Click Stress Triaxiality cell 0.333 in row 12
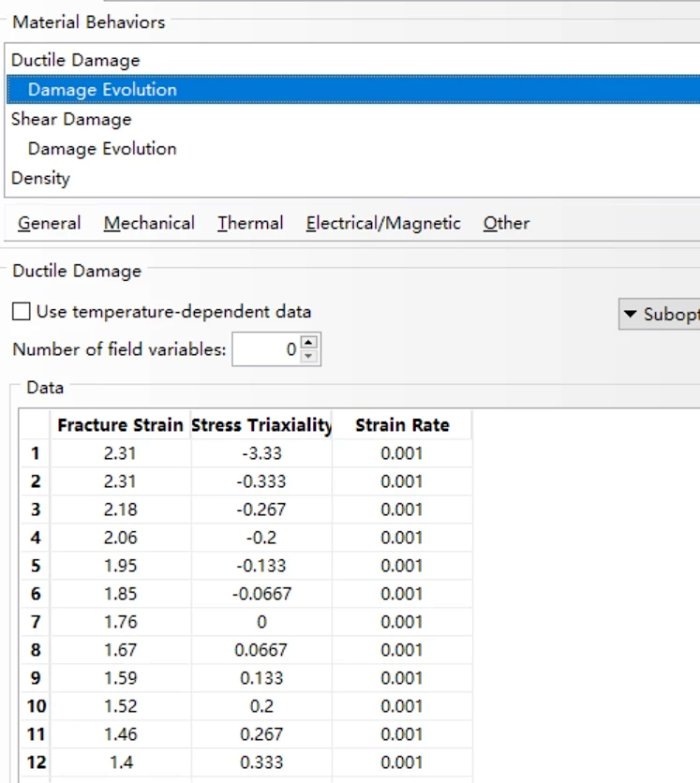Screen dimensions: 700x783 click(x=261, y=763)
